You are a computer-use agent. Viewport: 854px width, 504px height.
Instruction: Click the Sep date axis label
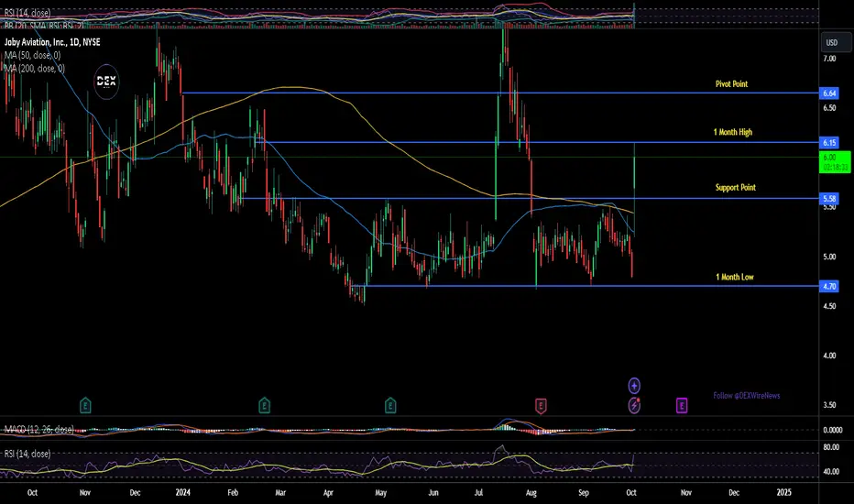point(584,493)
